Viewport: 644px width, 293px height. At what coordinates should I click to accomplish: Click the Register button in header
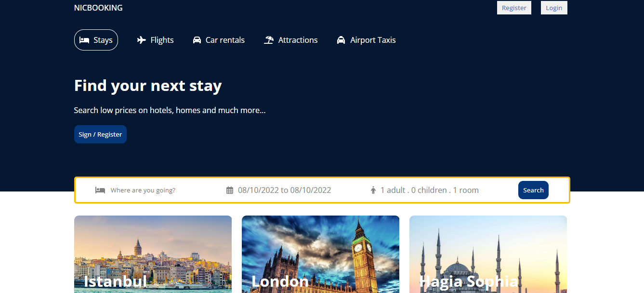click(x=514, y=8)
